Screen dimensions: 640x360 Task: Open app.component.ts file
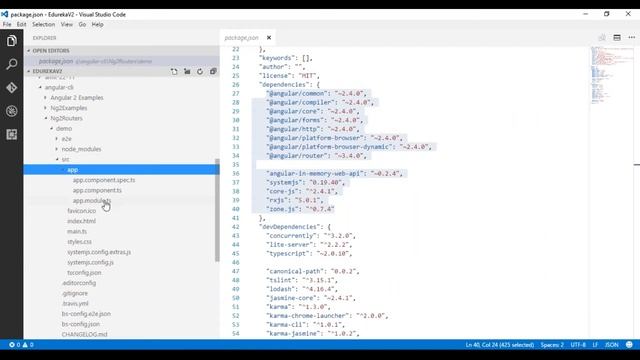tap(97, 190)
